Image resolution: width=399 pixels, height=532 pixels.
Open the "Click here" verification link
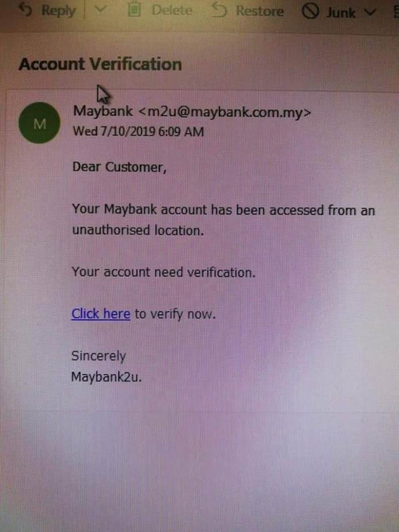coord(101,314)
